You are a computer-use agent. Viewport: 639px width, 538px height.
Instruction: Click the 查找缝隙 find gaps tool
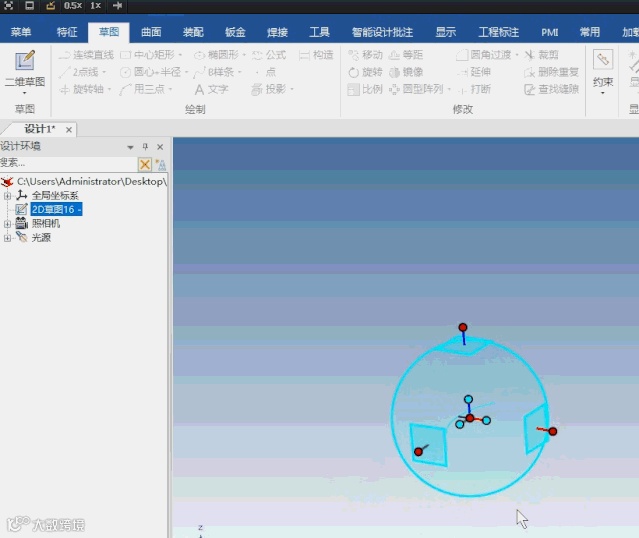click(551, 89)
